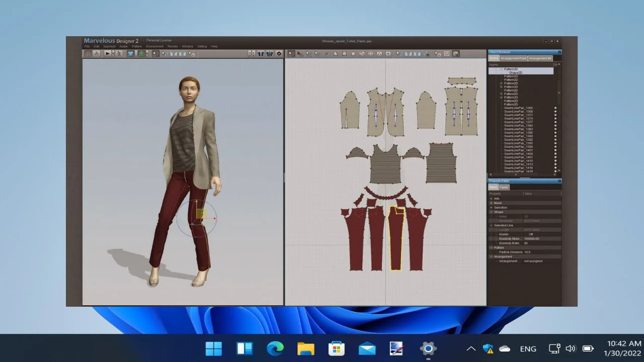The width and height of the screenshot is (644, 362).
Task: Open the dropdown arrow next to avatar icon
Action: pyautogui.click(x=147, y=53)
